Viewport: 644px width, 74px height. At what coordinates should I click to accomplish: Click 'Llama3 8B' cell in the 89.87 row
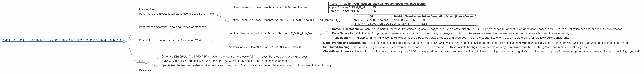pos(398,20)
